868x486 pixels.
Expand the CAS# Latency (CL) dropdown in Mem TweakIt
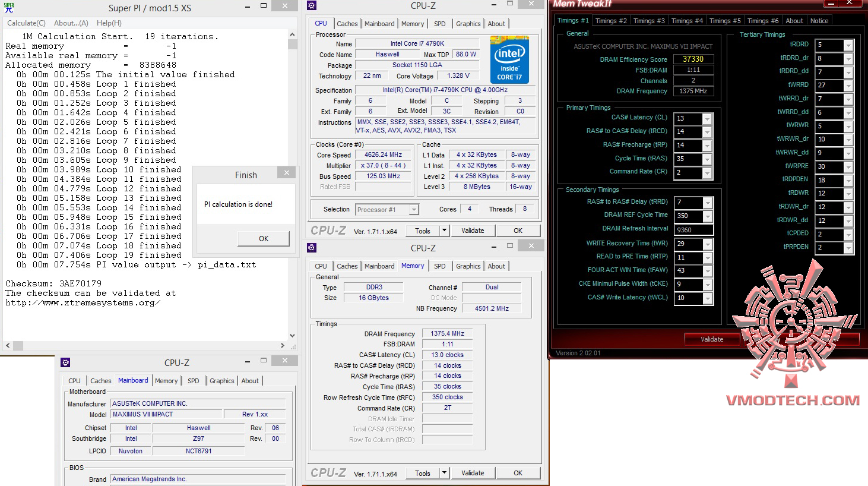pos(707,119)
